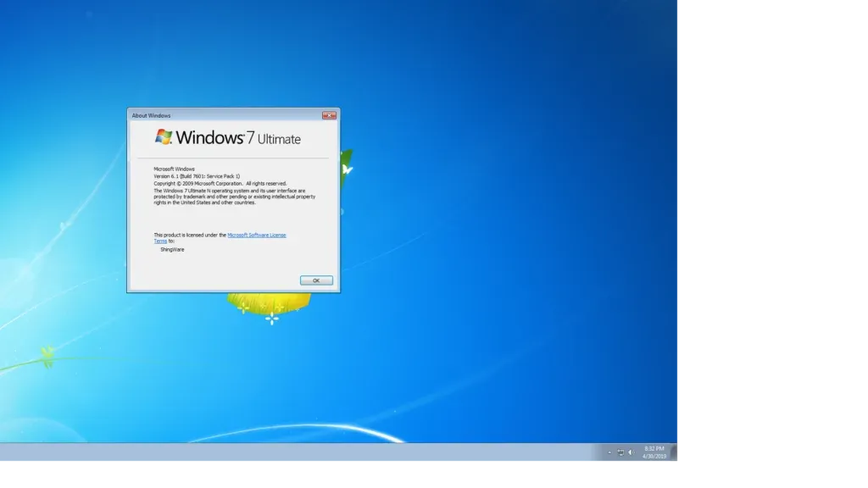Open the clock showing 8:32 PM
The width and height of the screenshot is (868, 488).
(x=654, y=452)
